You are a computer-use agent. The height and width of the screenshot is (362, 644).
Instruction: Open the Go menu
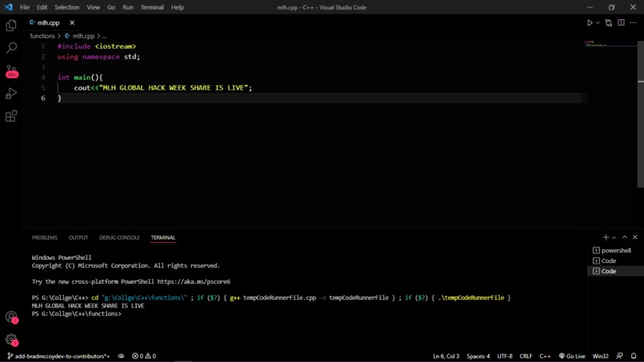click(x=111, y=7)
